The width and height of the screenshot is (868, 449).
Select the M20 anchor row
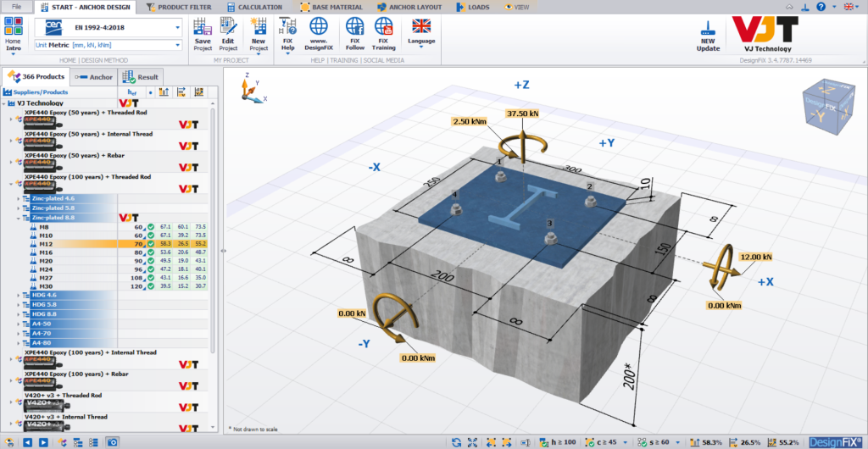click(x=105, y=260)
